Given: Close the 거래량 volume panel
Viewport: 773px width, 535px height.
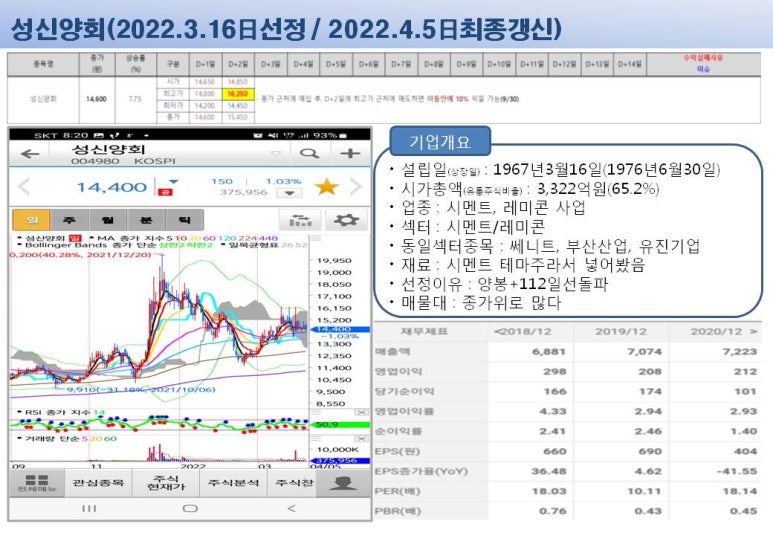Looking at the screenshot, I should point(361,438).
